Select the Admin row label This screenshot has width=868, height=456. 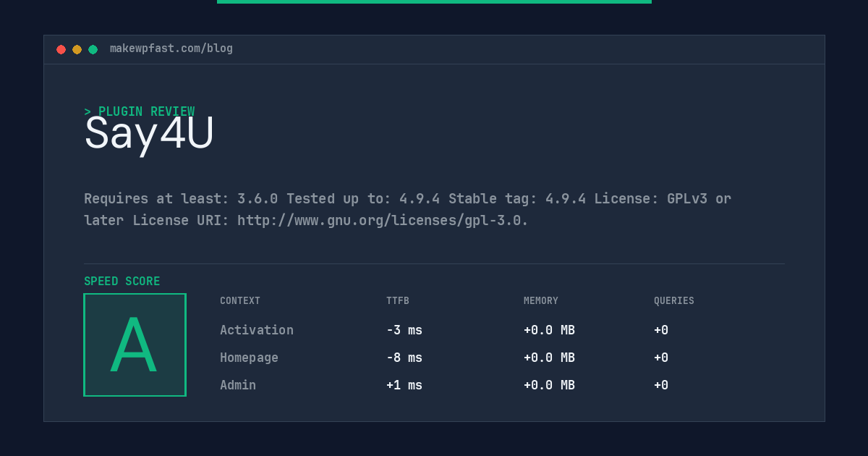tap(238, 385)
